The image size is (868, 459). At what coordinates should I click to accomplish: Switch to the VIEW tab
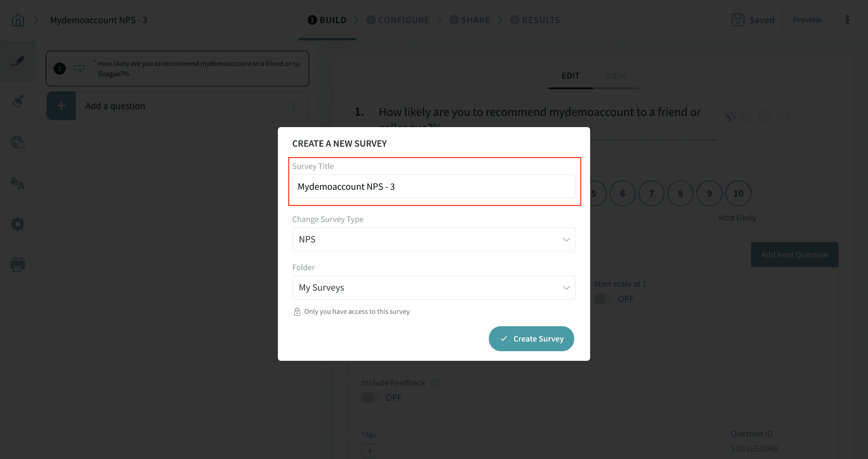coord(616,76)
